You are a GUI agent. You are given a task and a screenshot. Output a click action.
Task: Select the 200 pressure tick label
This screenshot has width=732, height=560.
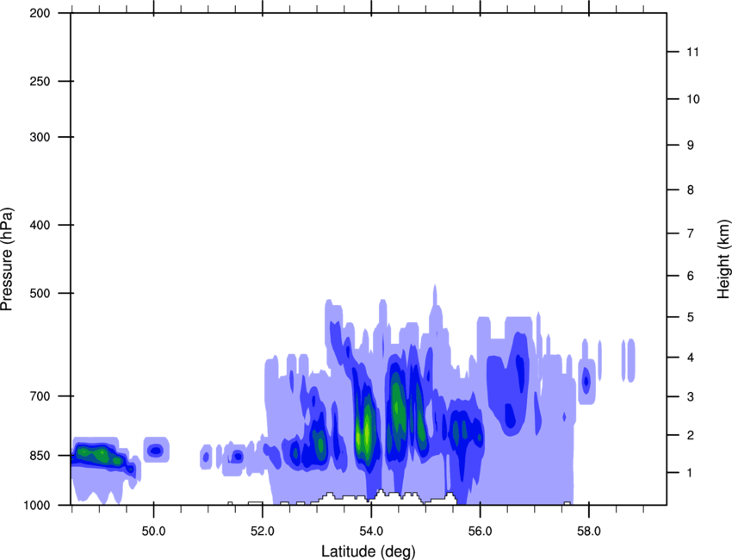click(x=40, y=13)
